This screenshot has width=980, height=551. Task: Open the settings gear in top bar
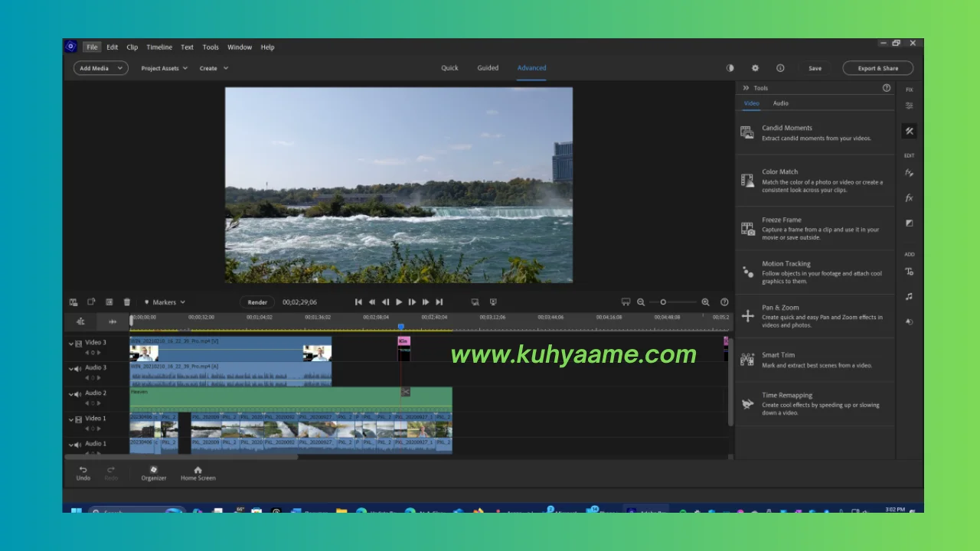755,68
